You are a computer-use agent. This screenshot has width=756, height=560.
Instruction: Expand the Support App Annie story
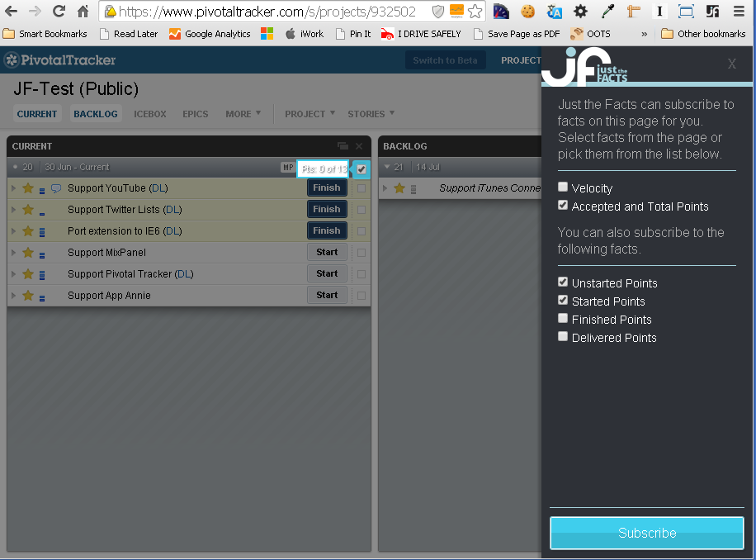click(13, 295)
